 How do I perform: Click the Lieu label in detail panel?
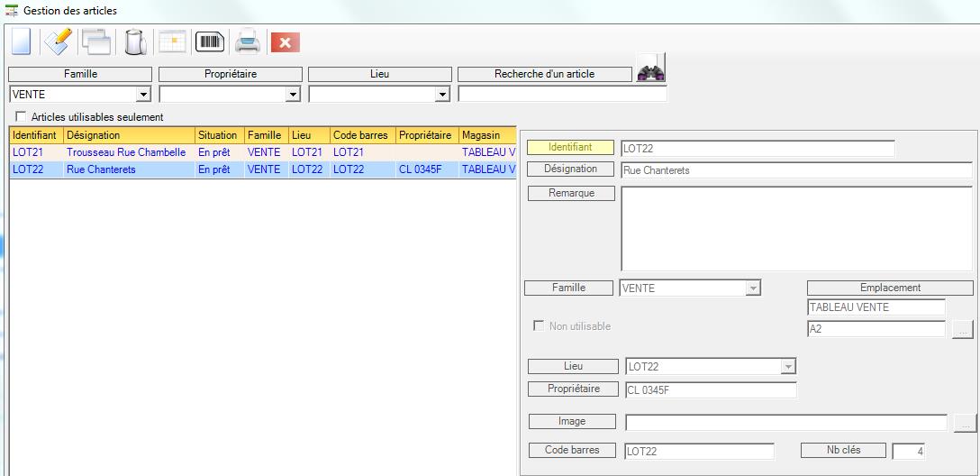tap(573, 366)
